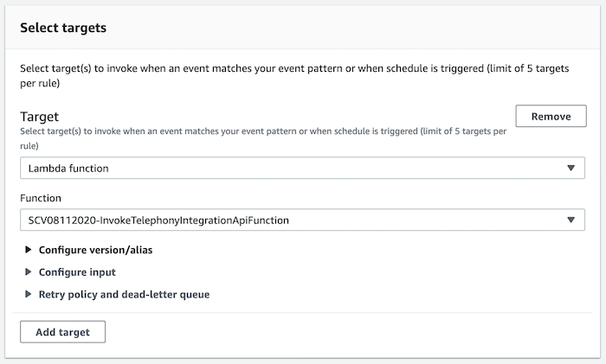Expand the Configure input triangle

pyautogui.click(x=28, y=272)
